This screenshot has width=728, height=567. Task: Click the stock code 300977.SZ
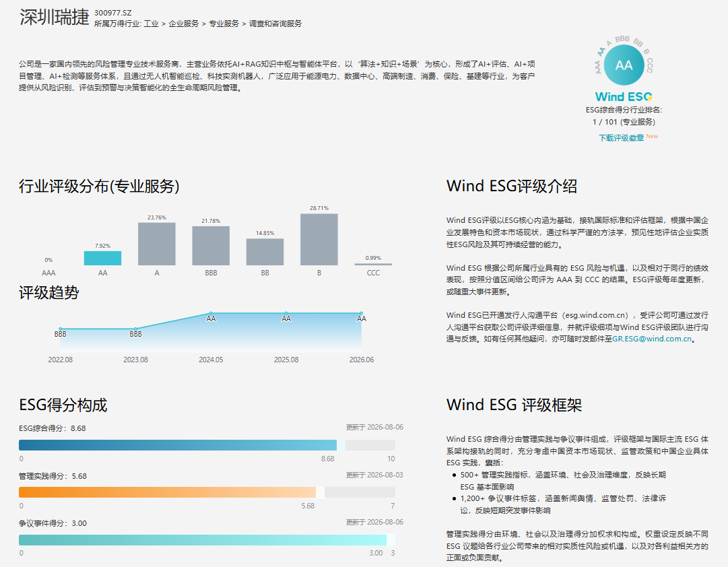(x=113, y=13)
